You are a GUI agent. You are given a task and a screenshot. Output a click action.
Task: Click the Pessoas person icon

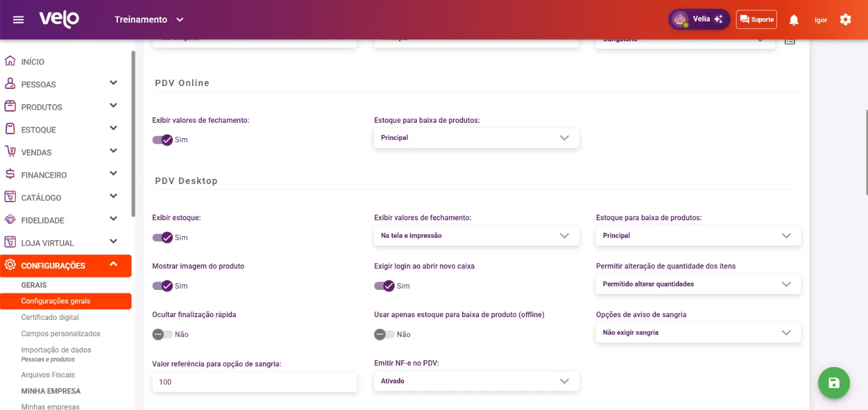point(10,84)
